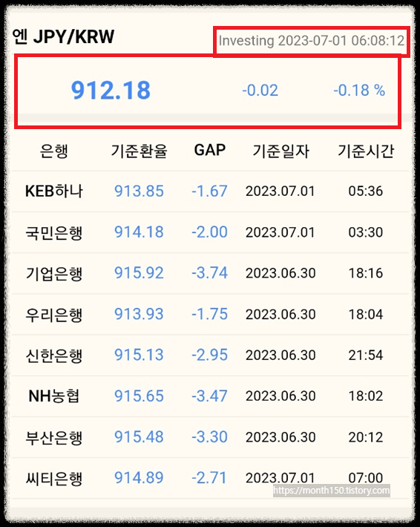Click the 912.18 current rate value
The image size is (420, 527).
coord(111,91)
